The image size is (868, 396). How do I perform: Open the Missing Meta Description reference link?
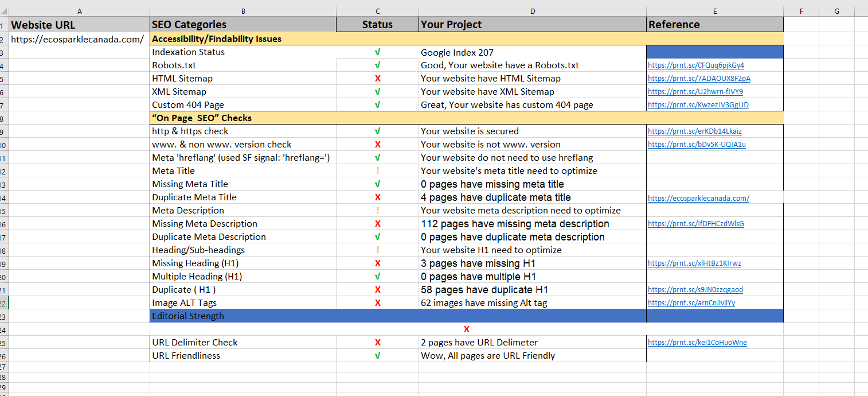(x=695, y=224)
